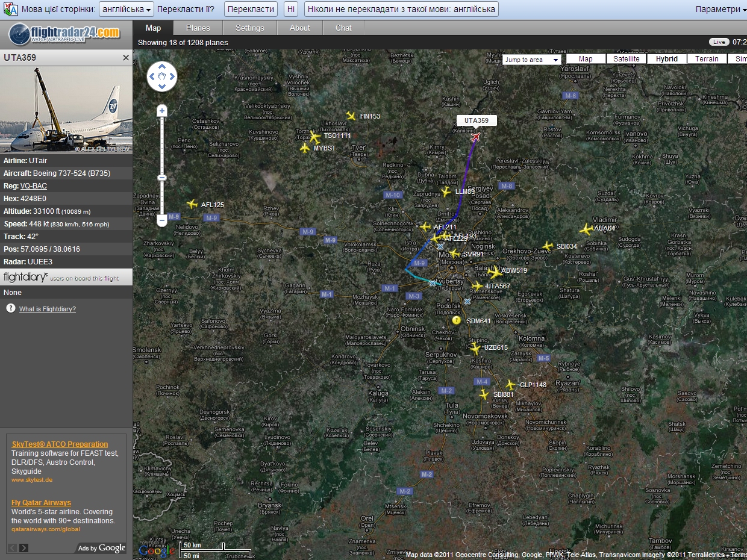
Task: Close the UTA359 info panel
Action: click(126, 58)
